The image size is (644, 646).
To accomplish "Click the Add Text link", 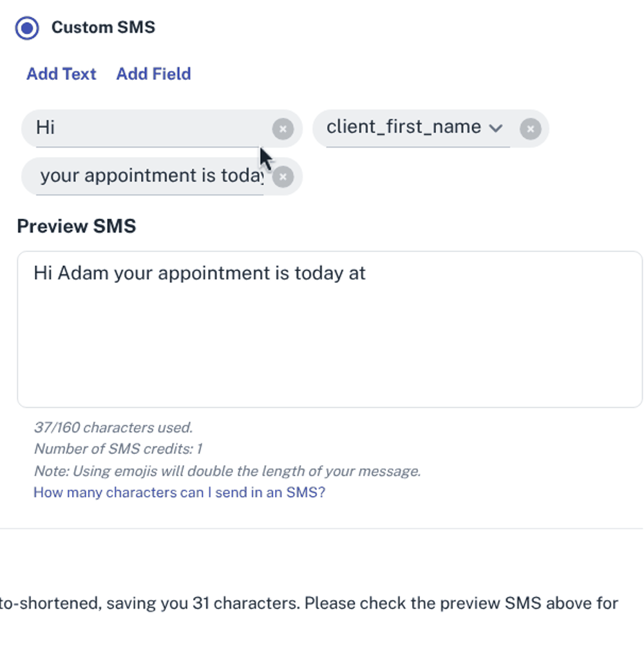I will click(61, 74).
